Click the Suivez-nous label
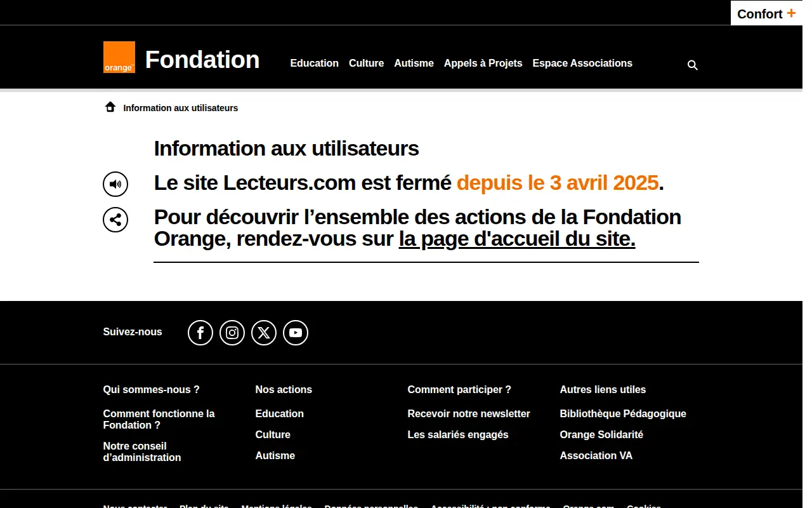Image resolution: width=812 pixels, height=508 pixels. click(133, 331)
